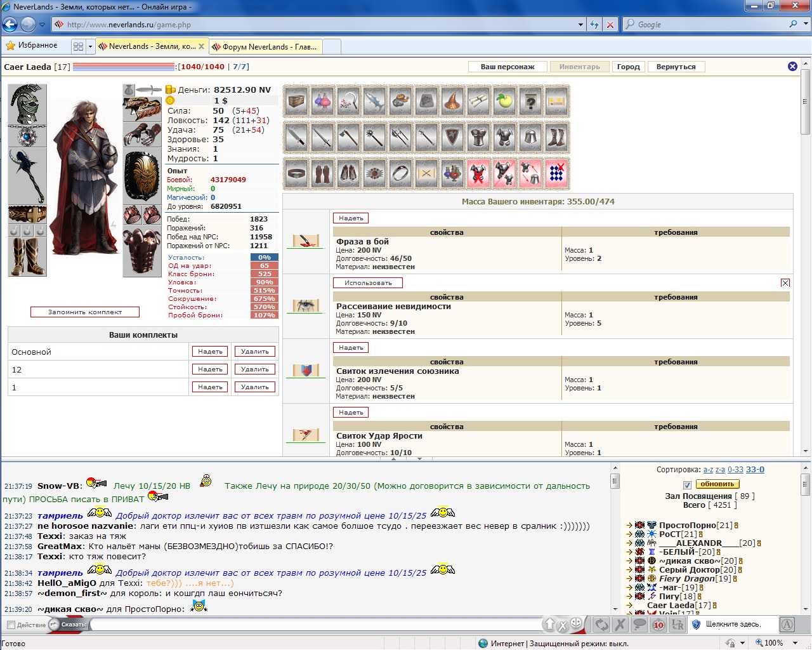The height and width of the screenshot is (650, 812).
Task: Show fish items category
Action: [374, 102]
